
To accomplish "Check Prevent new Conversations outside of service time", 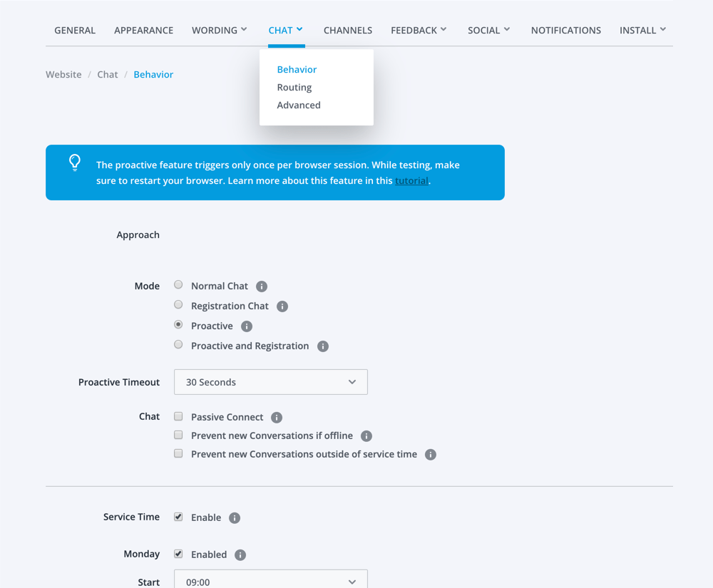I will pyautogui.click(x=178, y=453).
